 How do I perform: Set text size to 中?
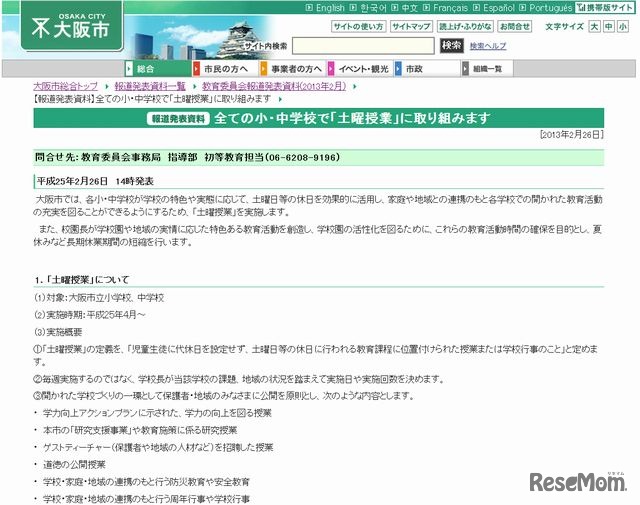click(608, 27)
